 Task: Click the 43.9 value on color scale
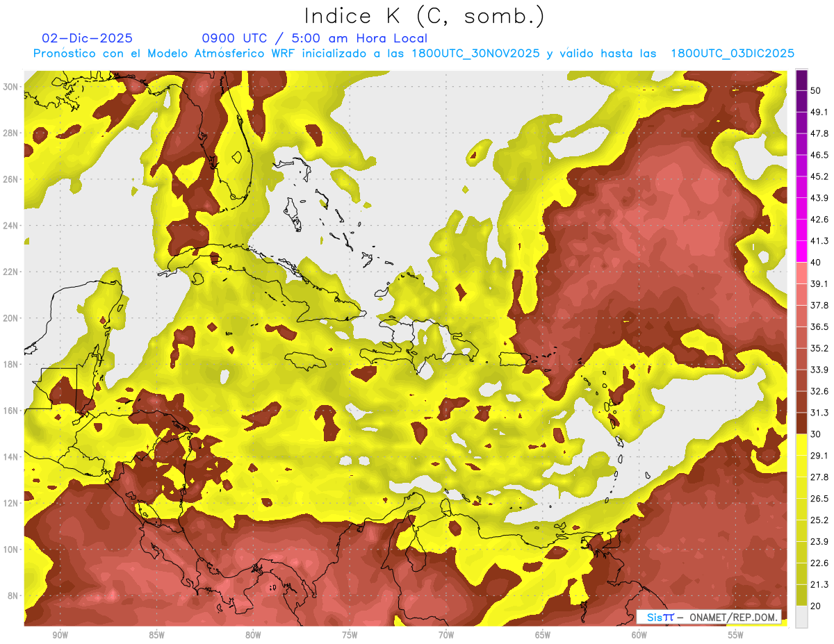pyautogui.click(x=820, y=198)
